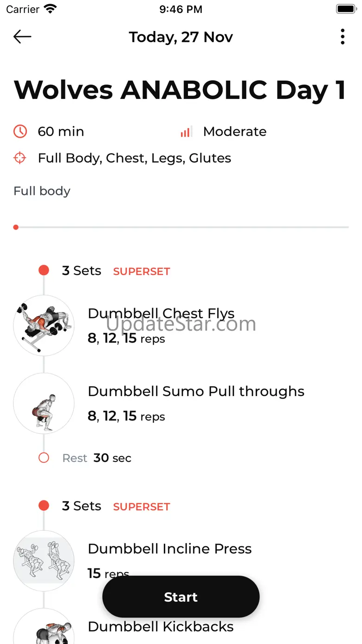Screen dimensions: 362x644
Task: Tap the first SUPERSET label
Action: [142, 272]
